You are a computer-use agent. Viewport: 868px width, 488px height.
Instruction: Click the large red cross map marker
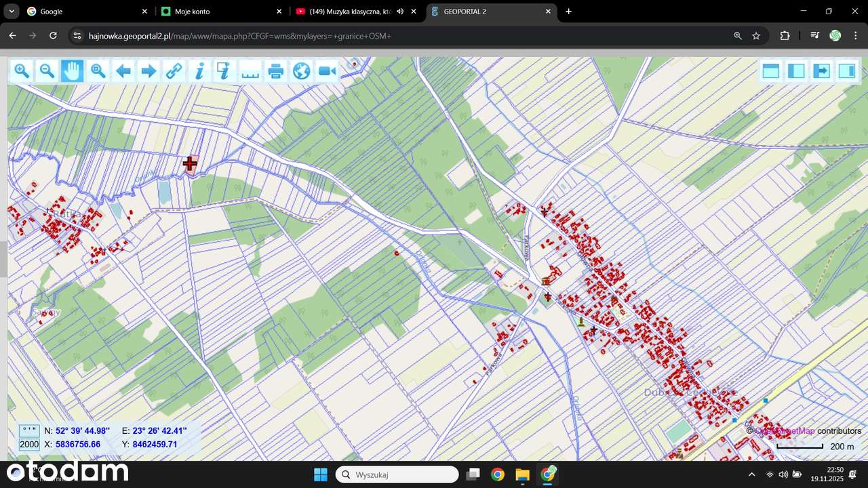(190, 163)
